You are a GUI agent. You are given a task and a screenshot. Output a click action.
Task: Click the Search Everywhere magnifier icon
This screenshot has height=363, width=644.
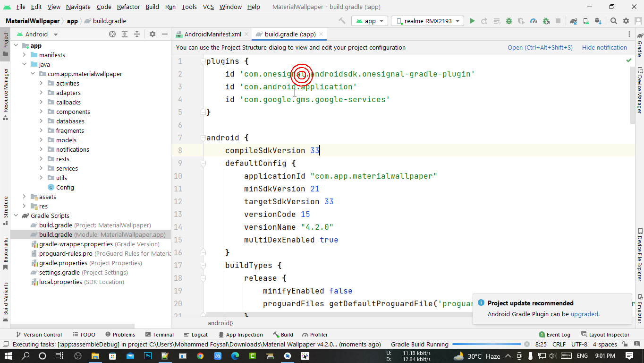(x=613, y=21)
